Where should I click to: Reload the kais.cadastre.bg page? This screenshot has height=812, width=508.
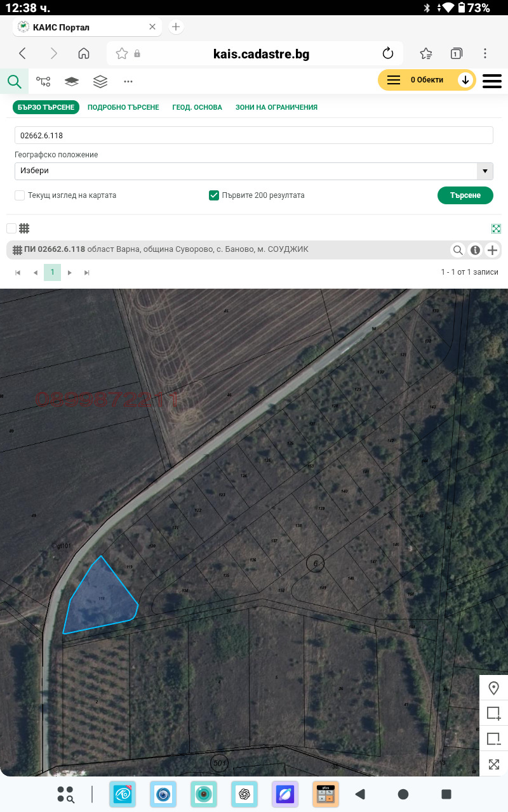388,54
